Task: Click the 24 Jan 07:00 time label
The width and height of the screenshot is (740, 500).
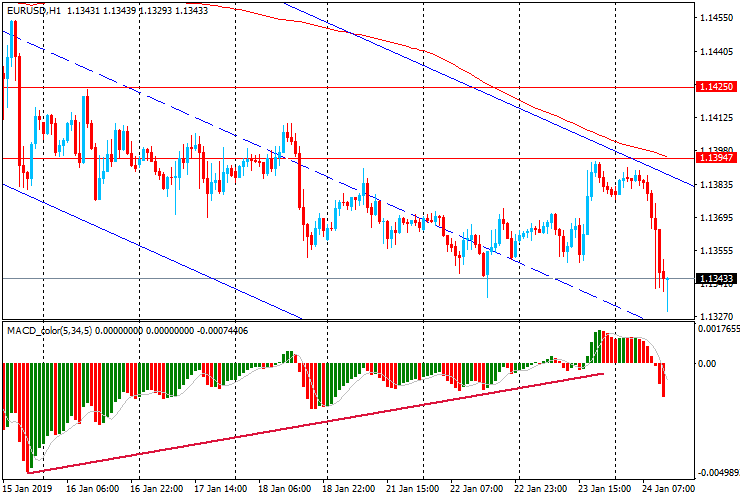Action: point(668,488)
